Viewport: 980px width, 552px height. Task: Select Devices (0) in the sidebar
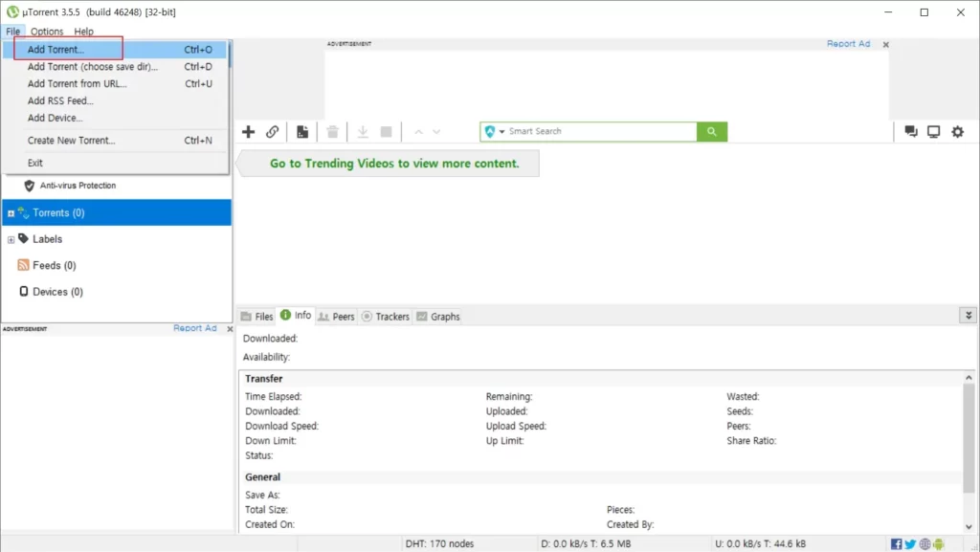57,292
